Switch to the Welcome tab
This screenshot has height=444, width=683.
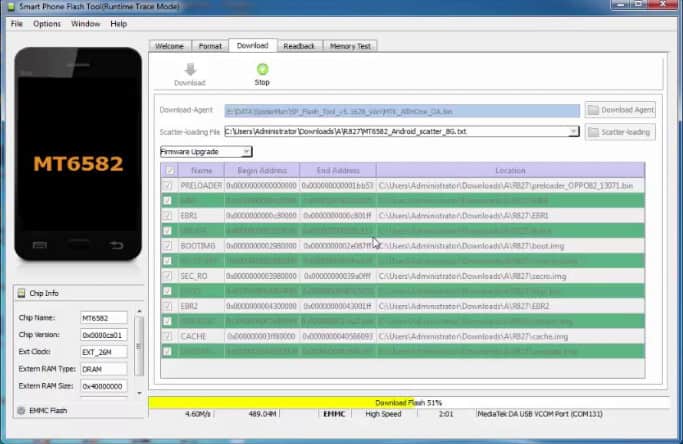(x=169, y=46)
